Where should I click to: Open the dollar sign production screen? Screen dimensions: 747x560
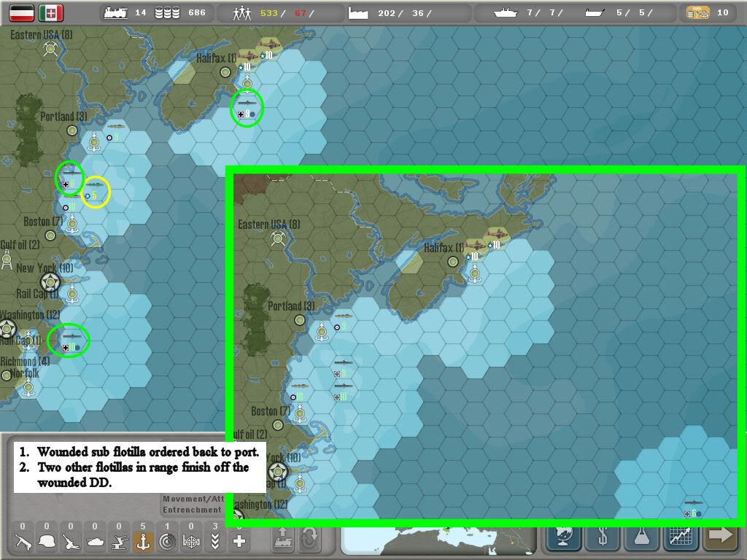tap(603, 537)
